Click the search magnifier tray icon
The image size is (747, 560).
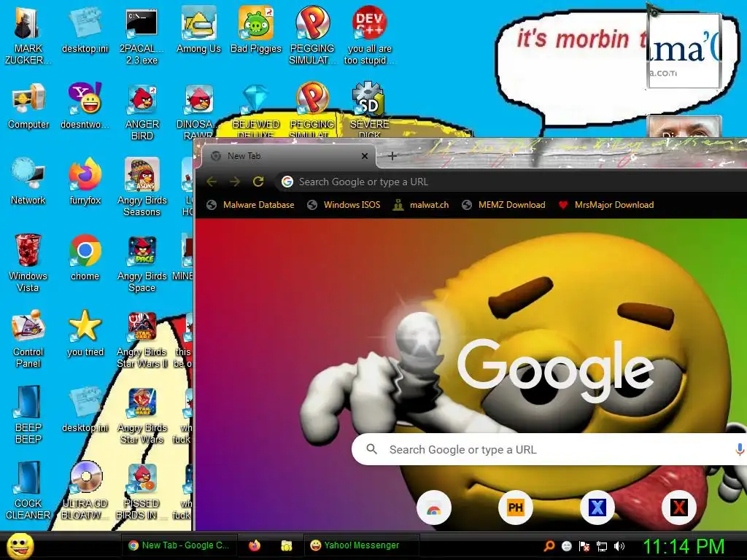pos(549,545)
